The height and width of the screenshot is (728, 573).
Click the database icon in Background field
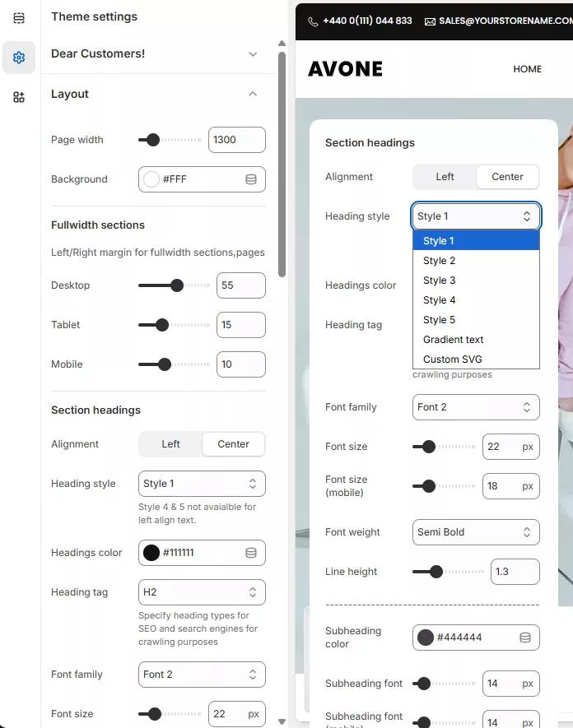click(251, 179)
